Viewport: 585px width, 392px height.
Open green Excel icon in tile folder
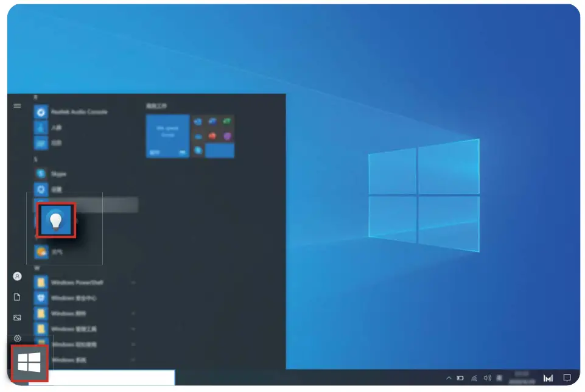point(227,121)
